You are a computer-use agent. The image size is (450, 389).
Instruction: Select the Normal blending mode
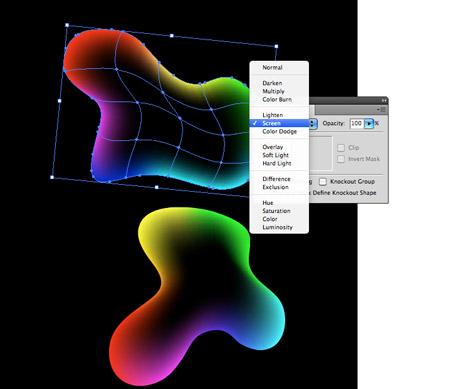tap(272, 67)
